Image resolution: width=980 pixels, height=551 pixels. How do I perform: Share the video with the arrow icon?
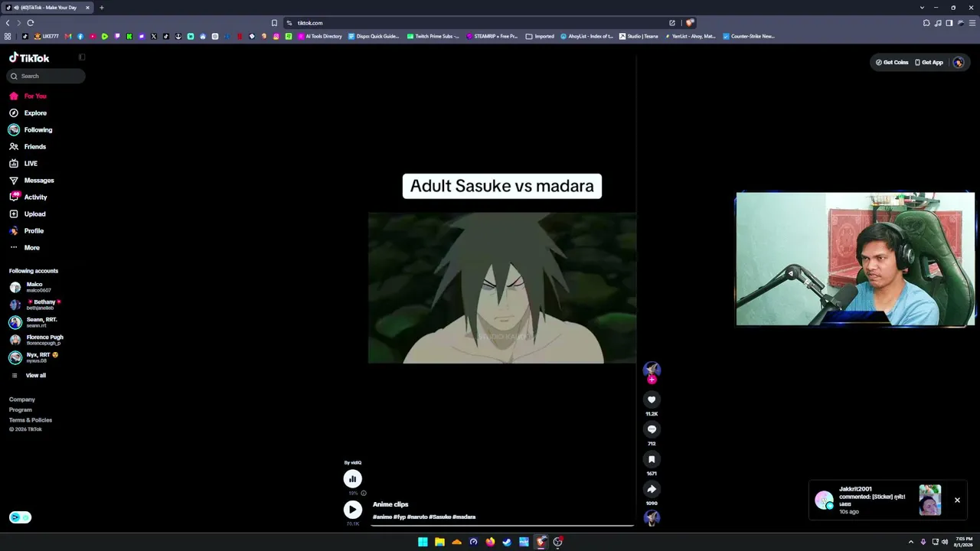(x=652, y=489)
